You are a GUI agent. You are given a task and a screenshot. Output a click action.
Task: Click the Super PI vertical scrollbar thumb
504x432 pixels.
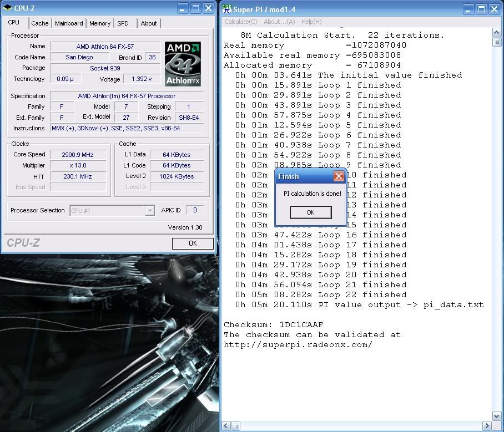pyautogui.click(x=496, y=42)
